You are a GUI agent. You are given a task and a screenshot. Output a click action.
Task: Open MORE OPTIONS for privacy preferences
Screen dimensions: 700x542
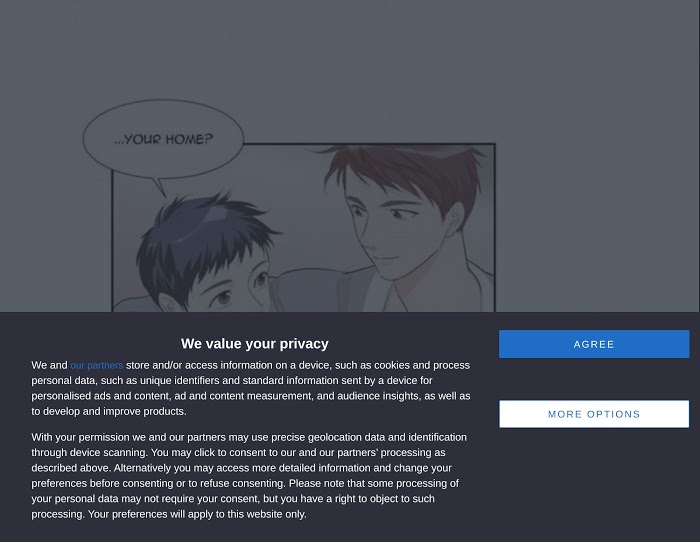pos(594,414)
